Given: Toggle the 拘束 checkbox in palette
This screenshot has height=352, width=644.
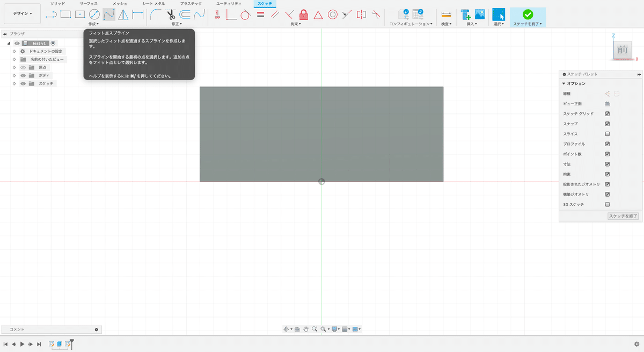Looking at the screenshot, I should pos(608,174).
